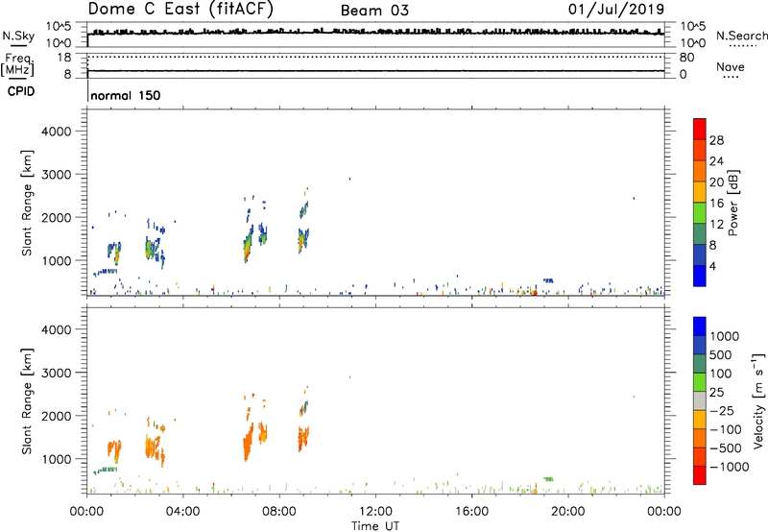Click the '28' value on Power colorbar

click(716, 140)
